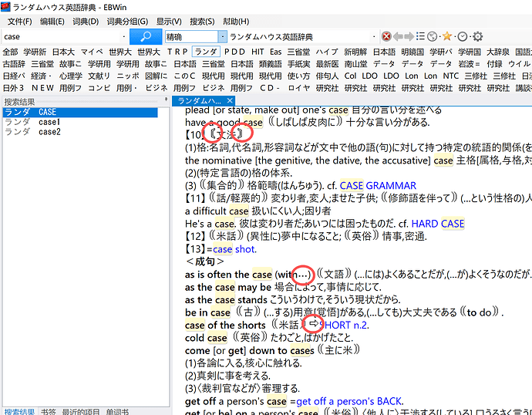Select the Col dictionary button
Viewport: 532px width, 415px height.
350,76
